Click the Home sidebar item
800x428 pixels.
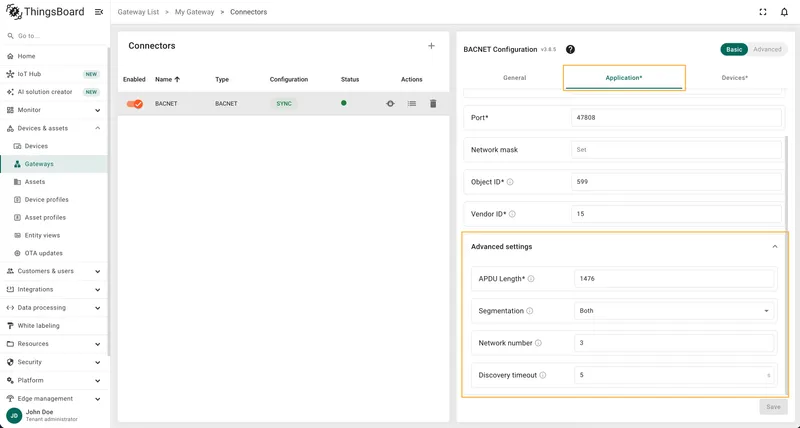point(54,56)
